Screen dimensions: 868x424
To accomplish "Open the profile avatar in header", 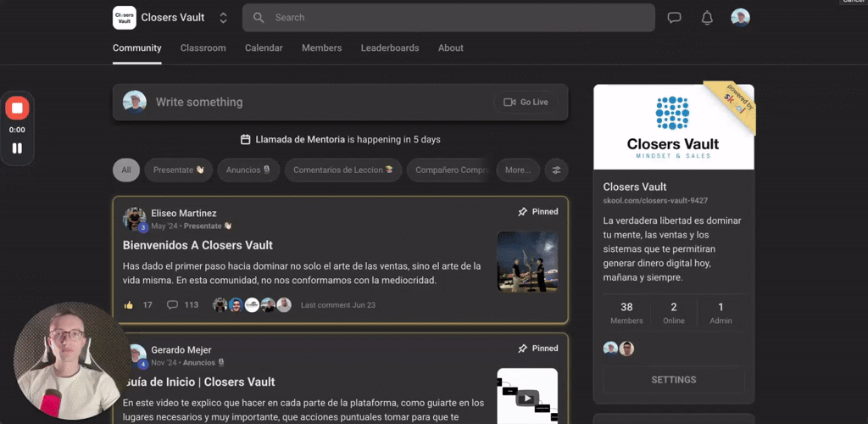I will click(x=740, y=18).
